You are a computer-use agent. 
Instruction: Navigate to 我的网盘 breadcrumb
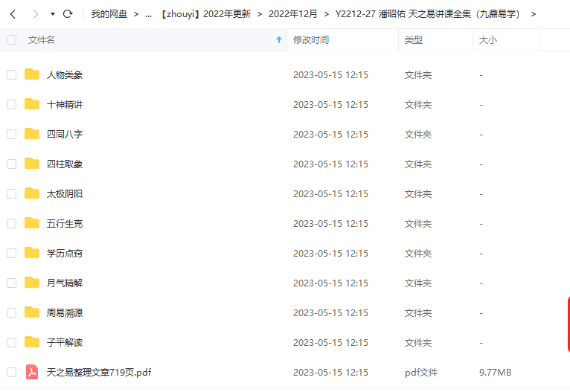(x=109, y=14)
